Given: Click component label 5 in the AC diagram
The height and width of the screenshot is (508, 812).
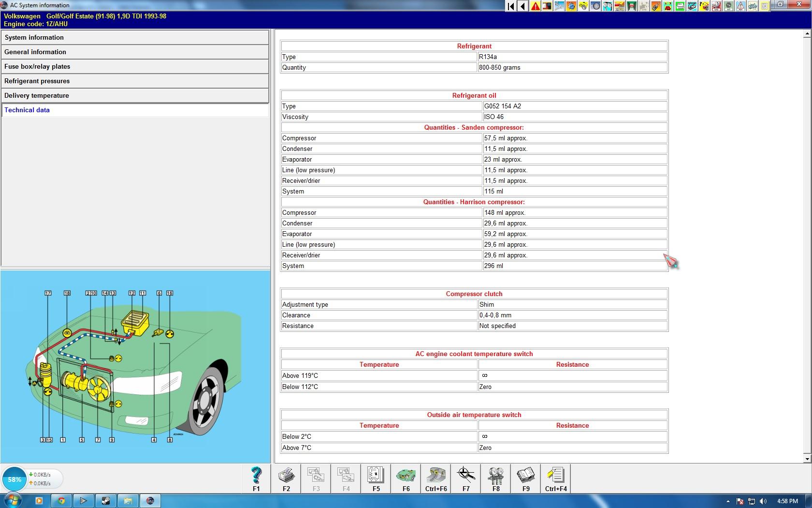Looking at the screenshot, I should coord(82,440).
